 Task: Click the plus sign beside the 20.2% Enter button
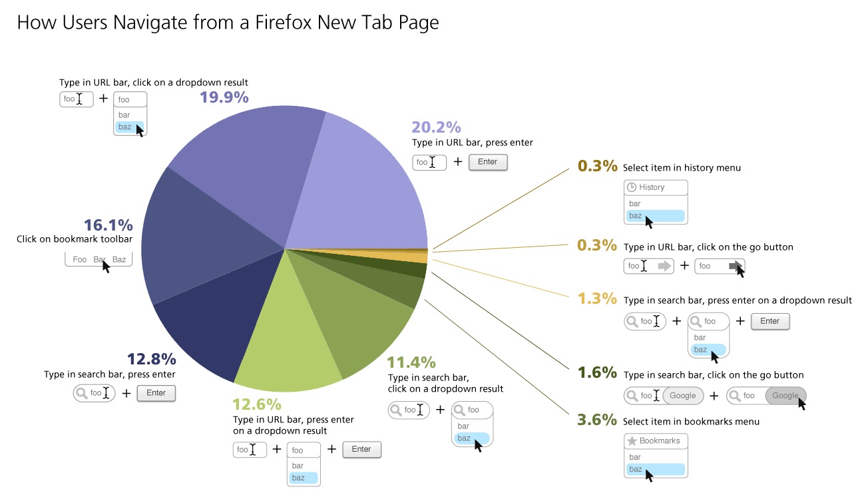pos(457,161)
